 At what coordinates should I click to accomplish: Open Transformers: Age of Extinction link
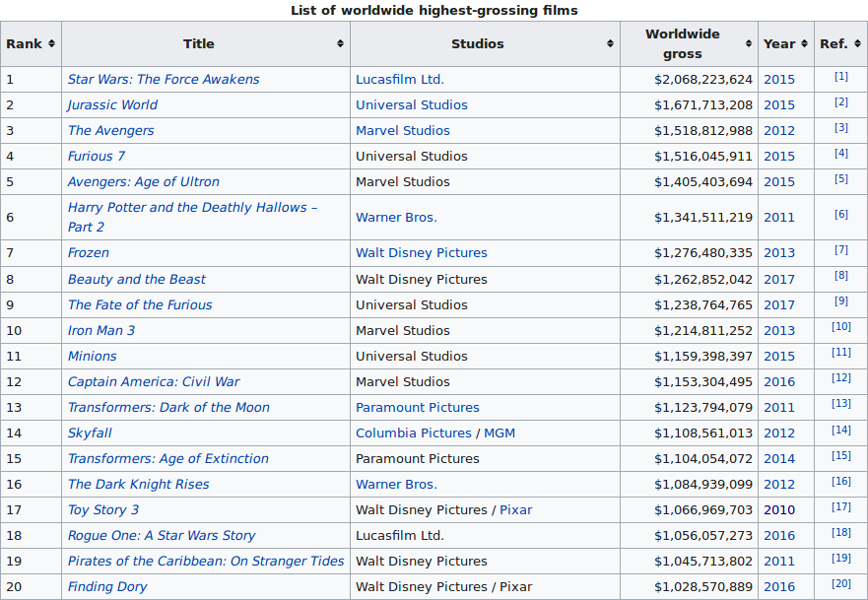point(167,458)
